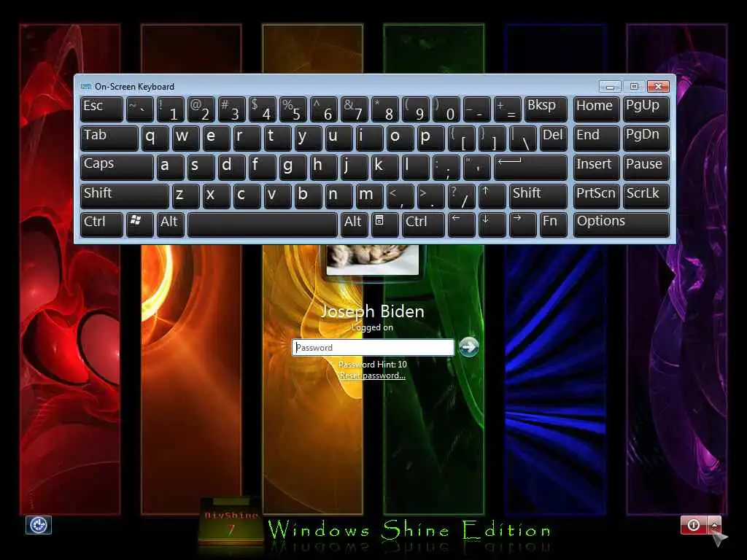Click the context menu key on keyboard

click(385, 225)
